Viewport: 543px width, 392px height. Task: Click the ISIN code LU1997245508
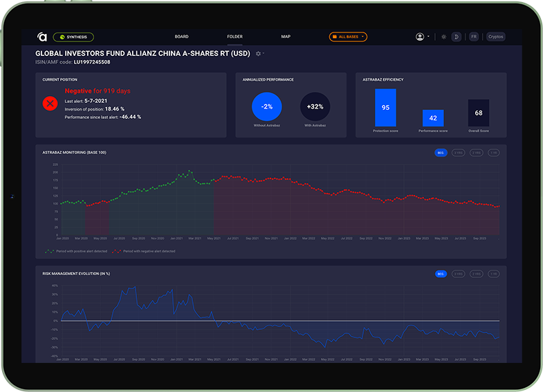tap(92, 62)
